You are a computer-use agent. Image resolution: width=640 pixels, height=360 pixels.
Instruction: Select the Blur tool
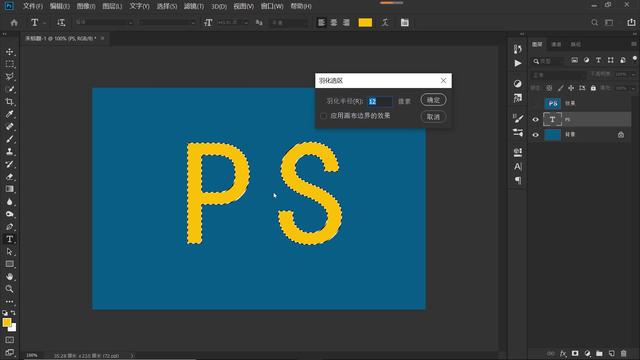(x=9, y=202)
